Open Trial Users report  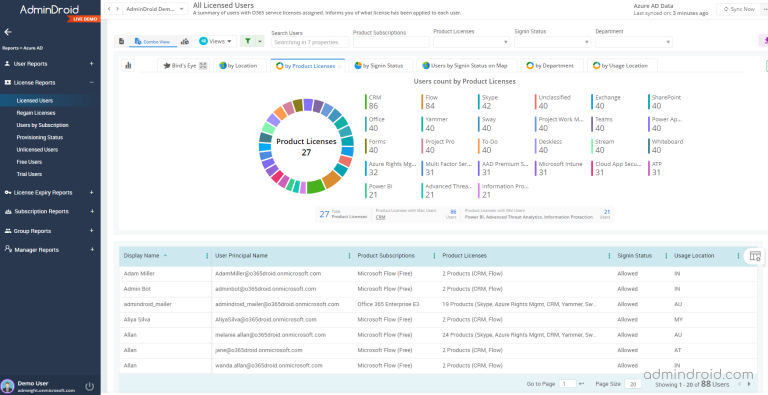point(29,174)
